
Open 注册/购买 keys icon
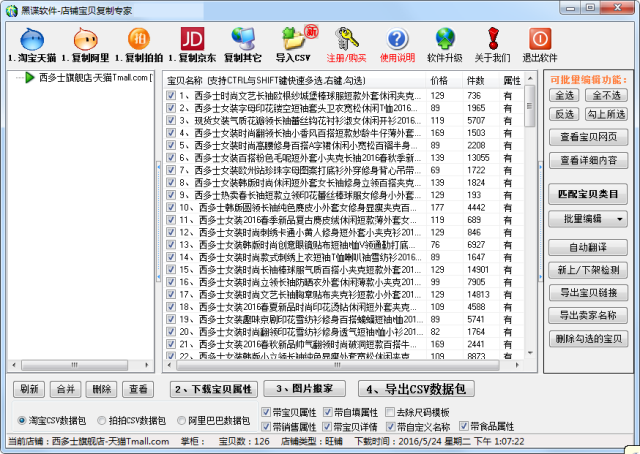[347, 39]
